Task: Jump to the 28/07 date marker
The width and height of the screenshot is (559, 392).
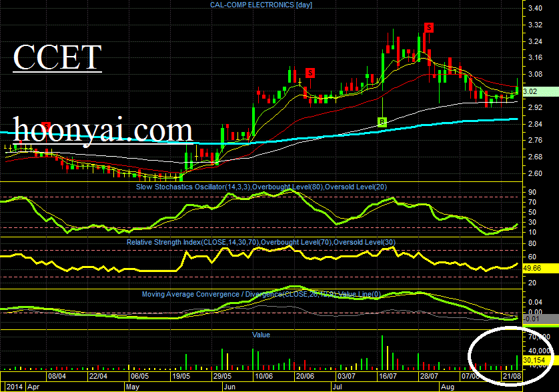Action: (x=429, y=376)
